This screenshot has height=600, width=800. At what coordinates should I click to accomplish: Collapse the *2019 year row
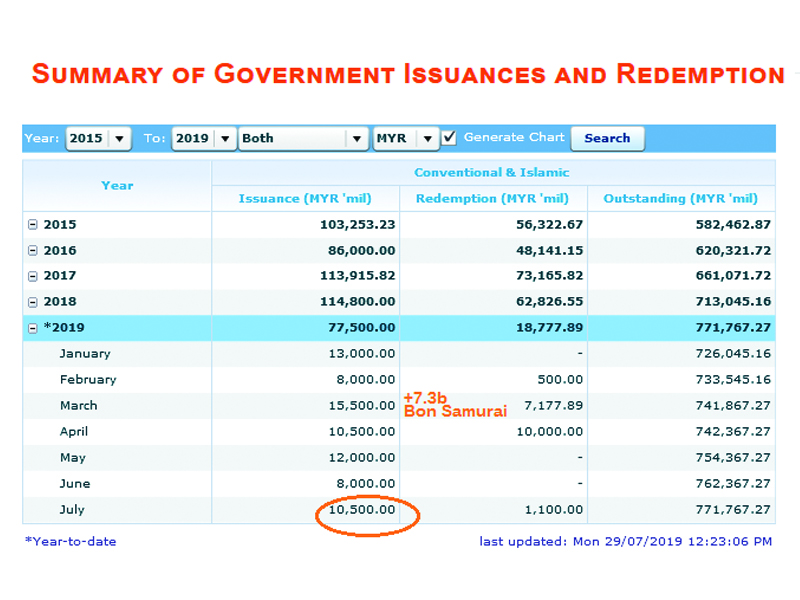click(x=33, y=328)
